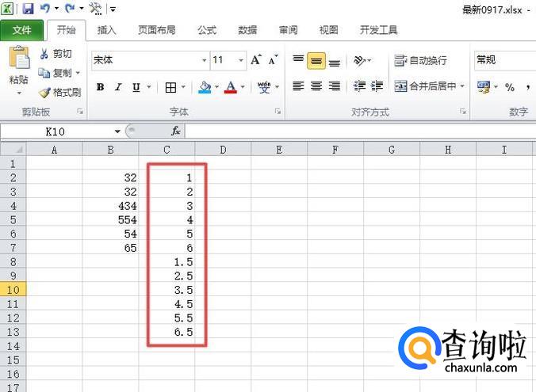Open the font name dropdown showing 宋体
The image size is (536, 392).
click(203, 60)
